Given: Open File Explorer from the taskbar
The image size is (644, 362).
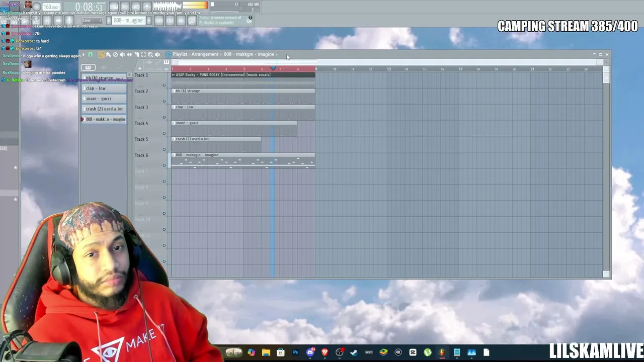Looking at the screenshot, I should coord(266,352).
